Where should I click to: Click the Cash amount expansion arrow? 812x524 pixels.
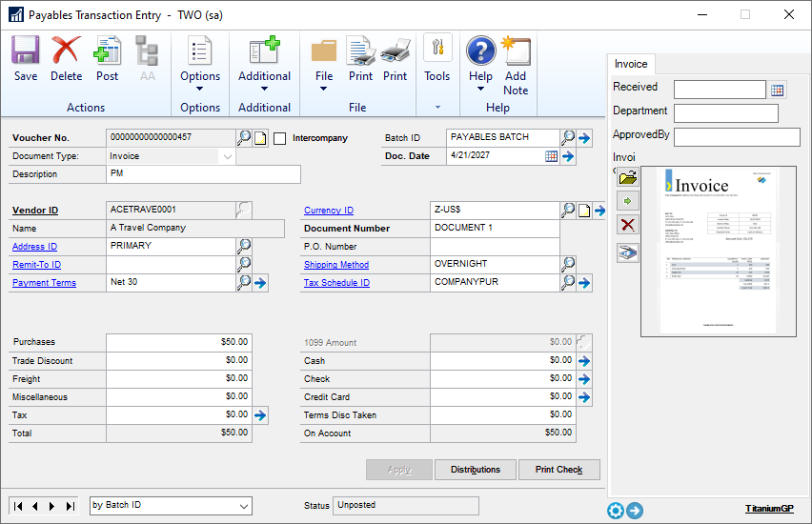point(584,361)
